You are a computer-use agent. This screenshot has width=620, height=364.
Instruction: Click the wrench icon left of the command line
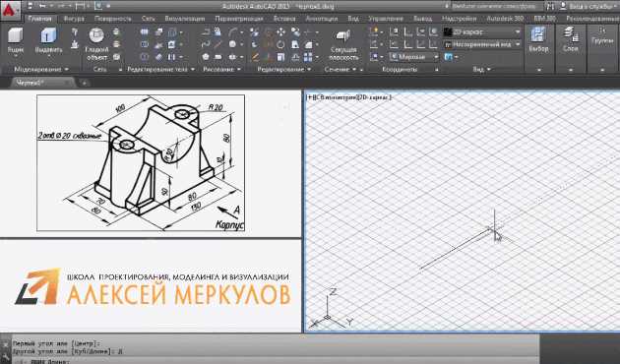tap(6, 358)
